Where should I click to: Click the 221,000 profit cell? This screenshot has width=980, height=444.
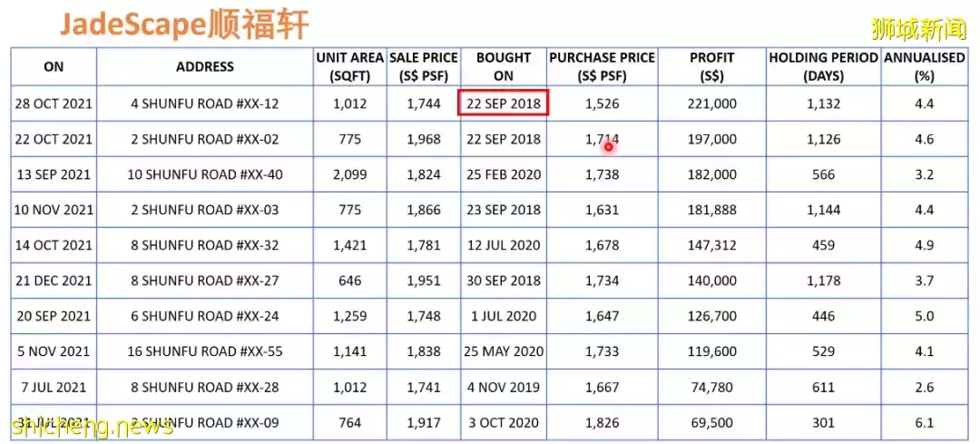pos(711,104)
